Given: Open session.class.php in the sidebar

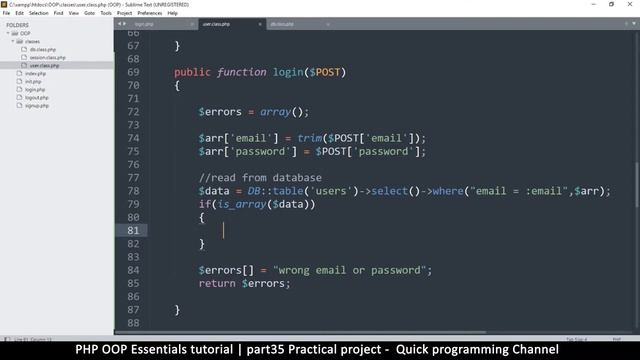Looking at the screenshot, I should tap(47, 58).
